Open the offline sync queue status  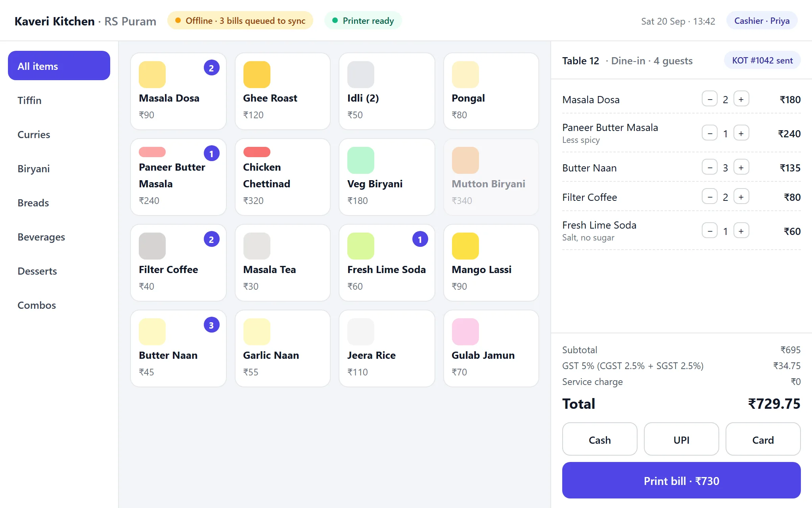point(240,21)
